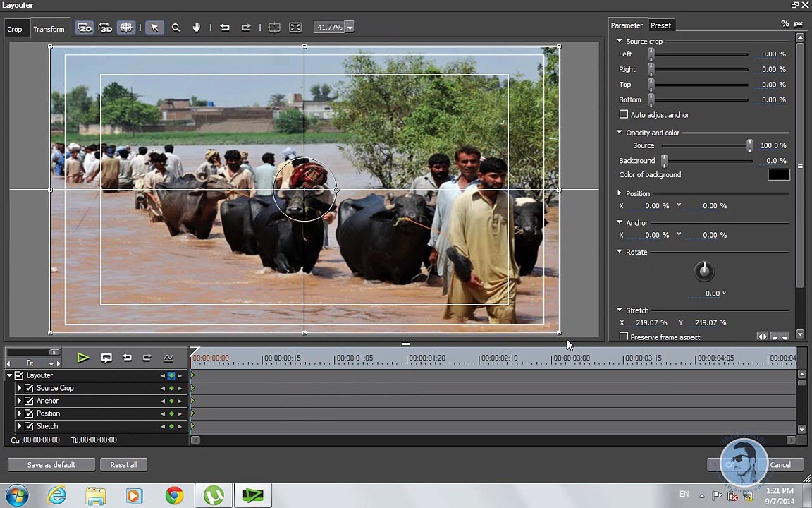
Task: Collapse the Source crop section
Action: pos(620,40)
